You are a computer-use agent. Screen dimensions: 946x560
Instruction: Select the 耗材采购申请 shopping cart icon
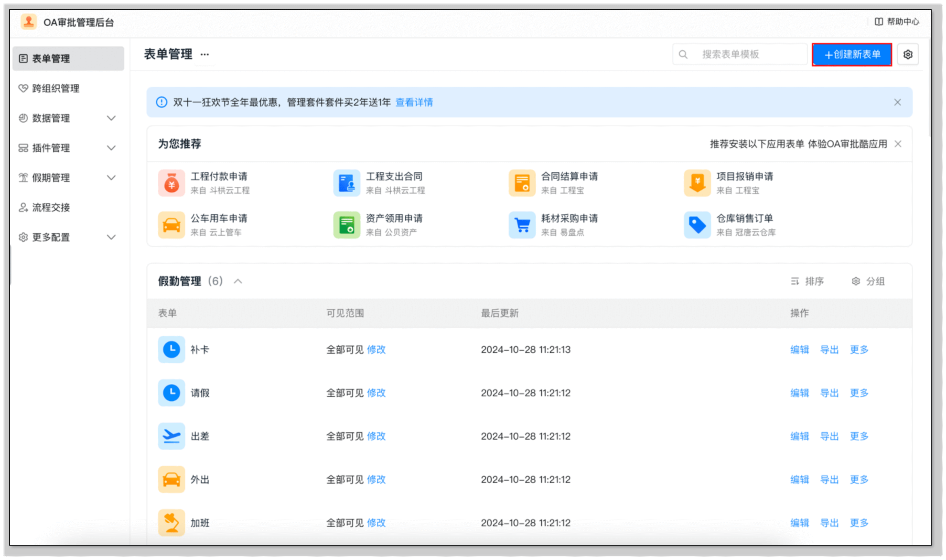(522, 225)
